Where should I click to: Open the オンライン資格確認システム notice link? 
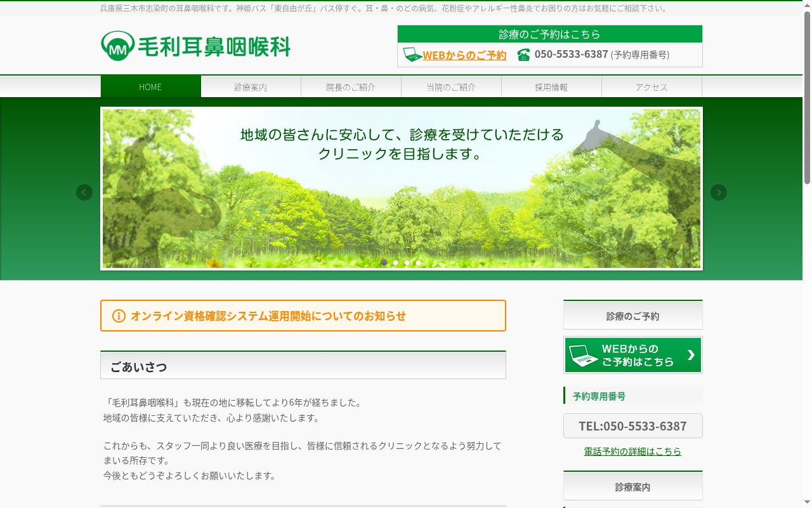[303, 316]
